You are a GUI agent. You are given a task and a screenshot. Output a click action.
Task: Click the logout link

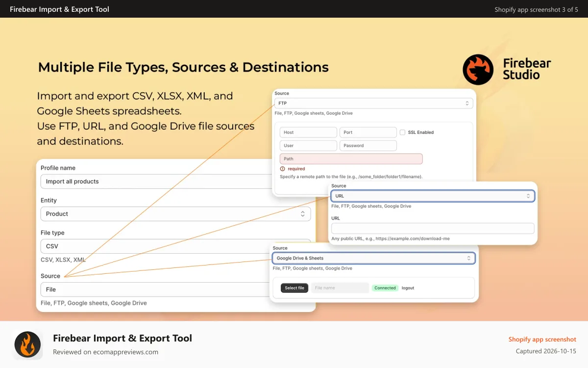click(x=408, y=288)
